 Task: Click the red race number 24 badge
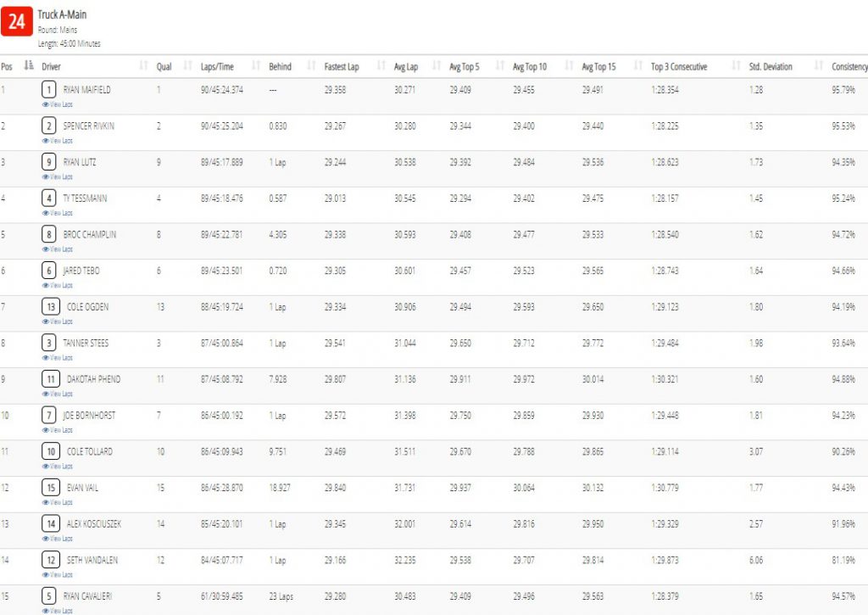[x=17, y=21]
